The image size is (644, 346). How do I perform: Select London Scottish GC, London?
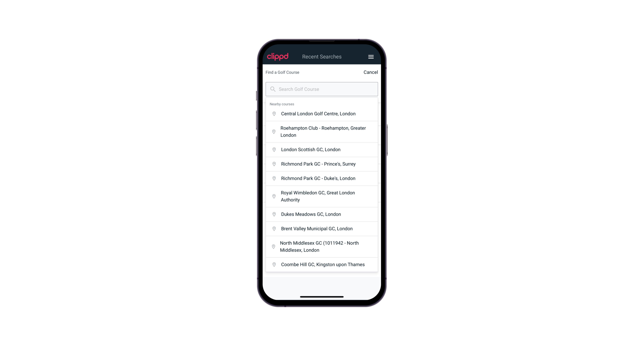[x=322, y=149]
